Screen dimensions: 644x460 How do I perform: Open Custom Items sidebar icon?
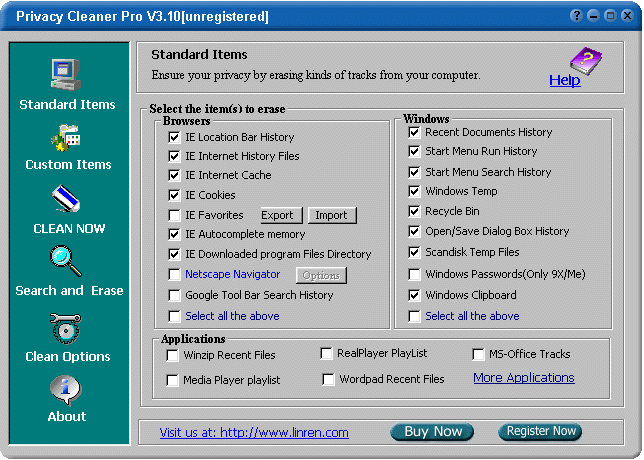click(x=66, y=138)
